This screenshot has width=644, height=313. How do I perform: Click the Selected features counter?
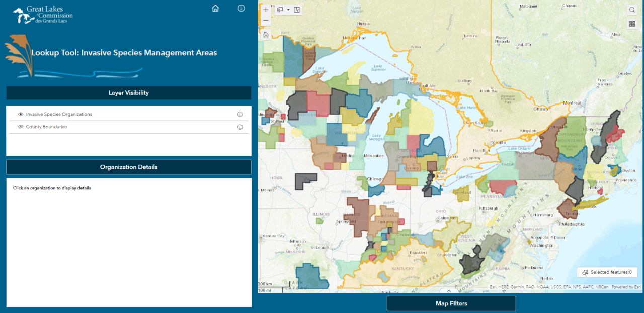click(607, 272)
